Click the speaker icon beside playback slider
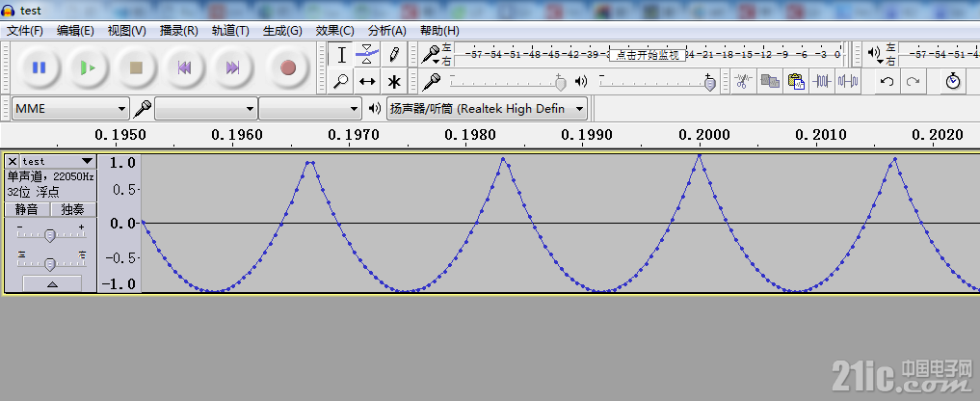Screen dimensions: 980x401 581,81
